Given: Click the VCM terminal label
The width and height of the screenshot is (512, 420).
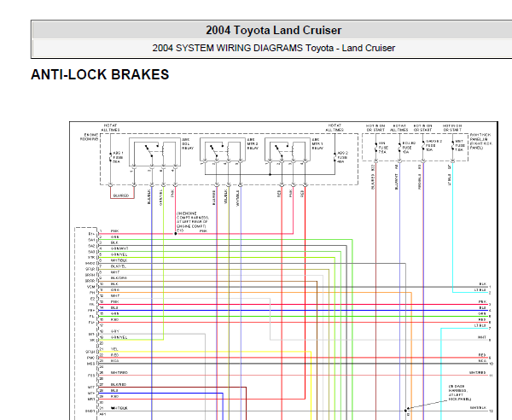Looking at the screenshot, I should (91, 287).
